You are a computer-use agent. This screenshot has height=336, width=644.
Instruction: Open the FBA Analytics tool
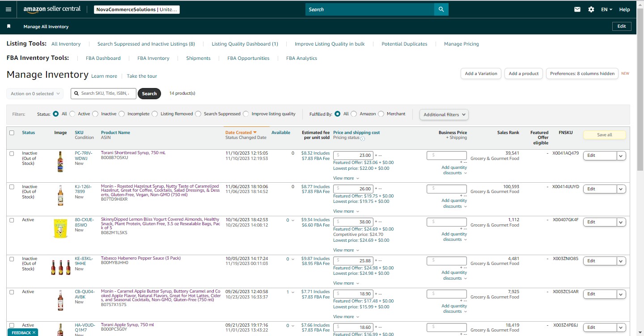(x=301, y=58)
